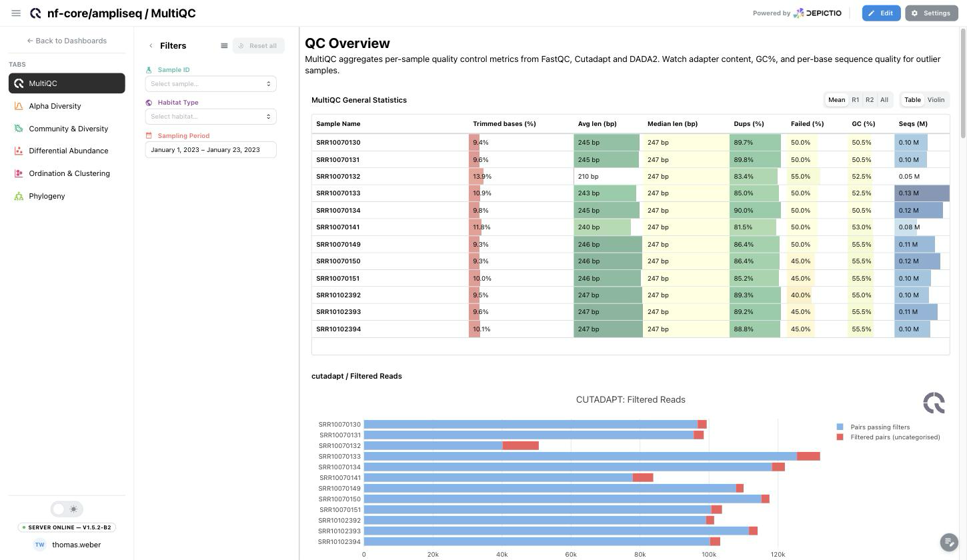Toggle the light/dark theme switch
Screen dimensions: 967x560
[67, 509]
